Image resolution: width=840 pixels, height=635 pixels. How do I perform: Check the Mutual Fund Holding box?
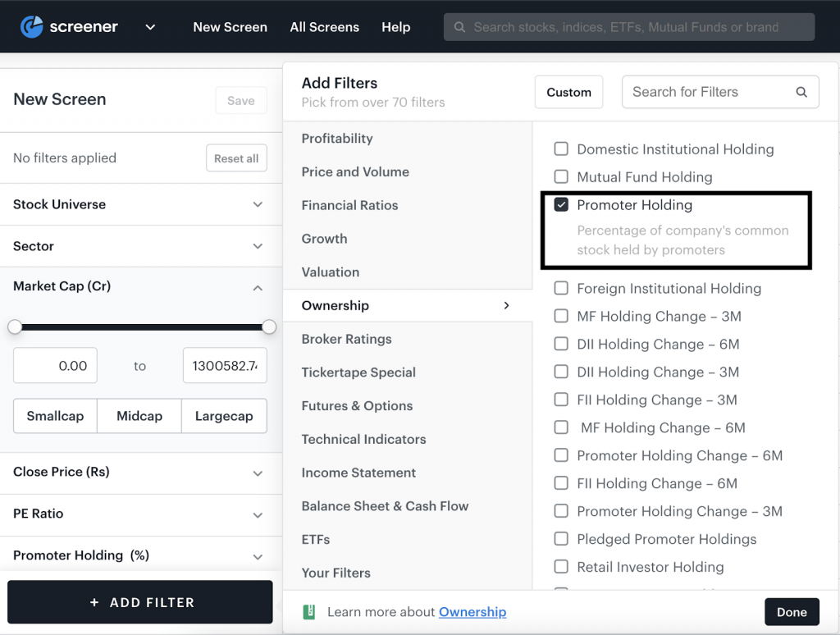tap(561, 176)
